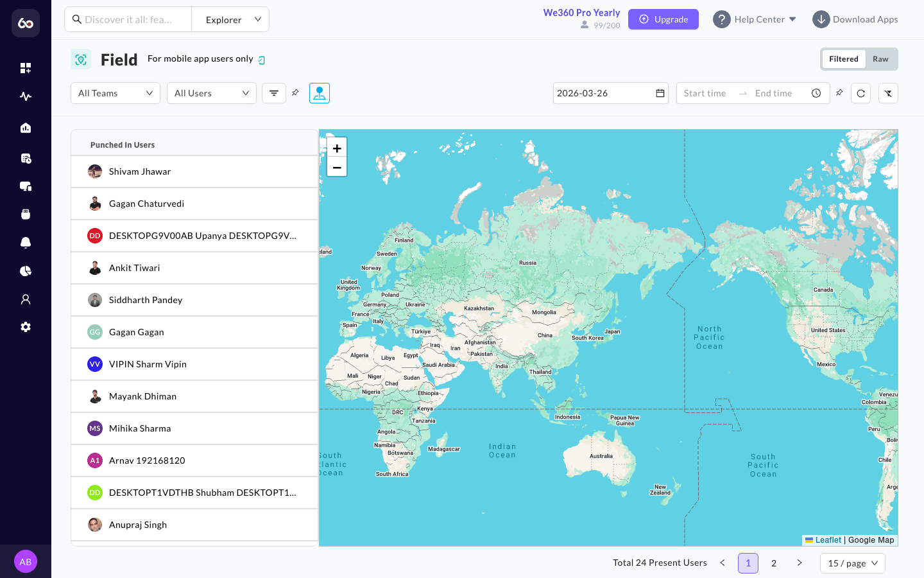The image size is (924, 578).
Task: Open the All Users dropdown
Action: (x=212, y=93)
